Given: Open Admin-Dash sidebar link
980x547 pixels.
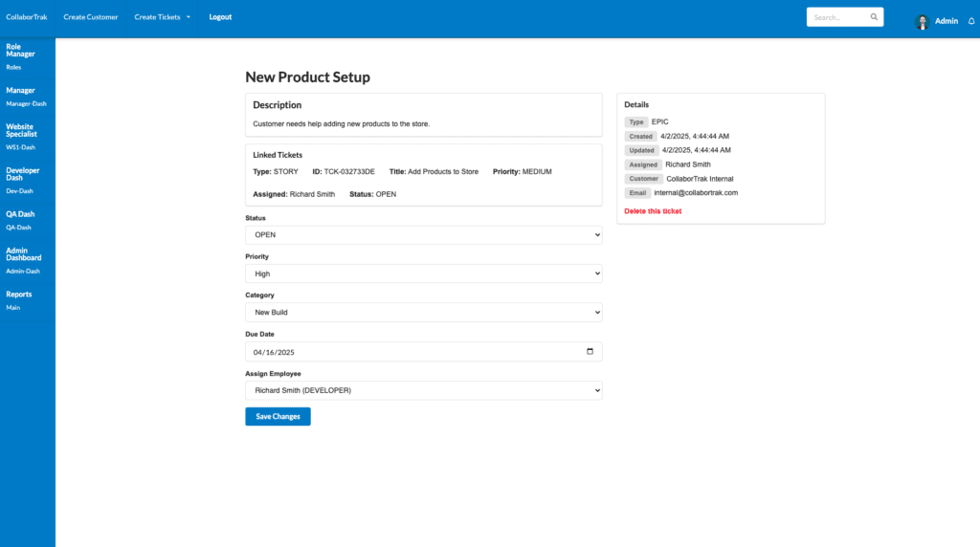Looking at the screenshot, I should 23,271.
